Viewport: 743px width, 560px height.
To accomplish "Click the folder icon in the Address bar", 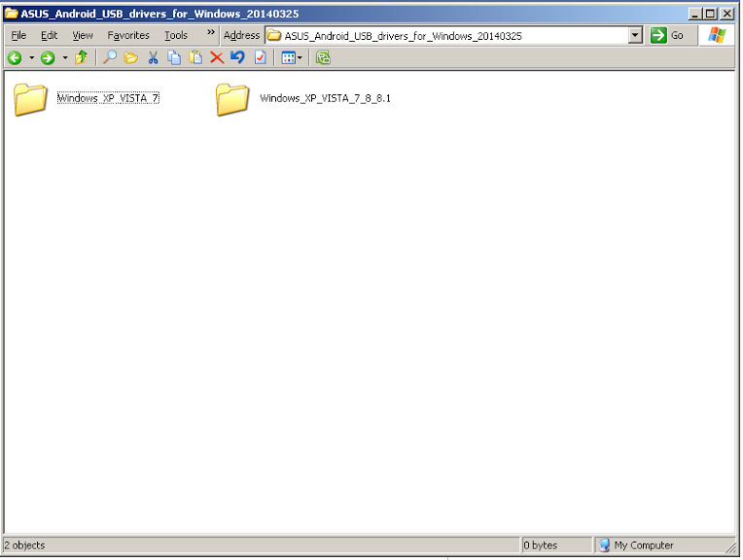I will point(274,36).
